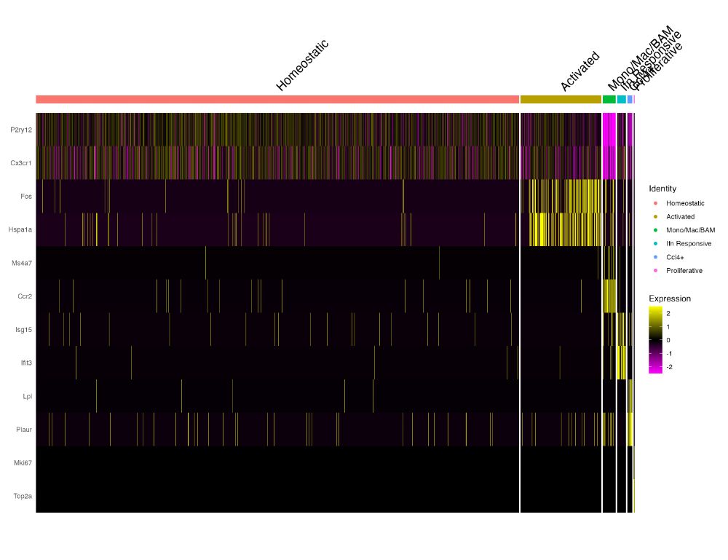
Task: Select the P2ry12 gene row label
Action: [21, 130]
